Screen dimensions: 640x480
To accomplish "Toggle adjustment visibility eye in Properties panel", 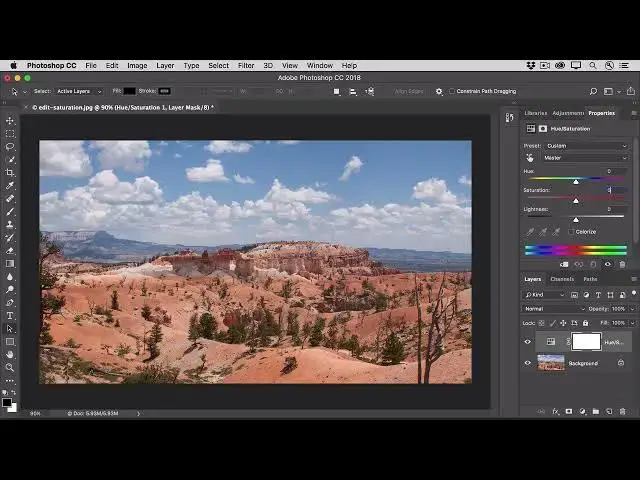I will point(608,264).
